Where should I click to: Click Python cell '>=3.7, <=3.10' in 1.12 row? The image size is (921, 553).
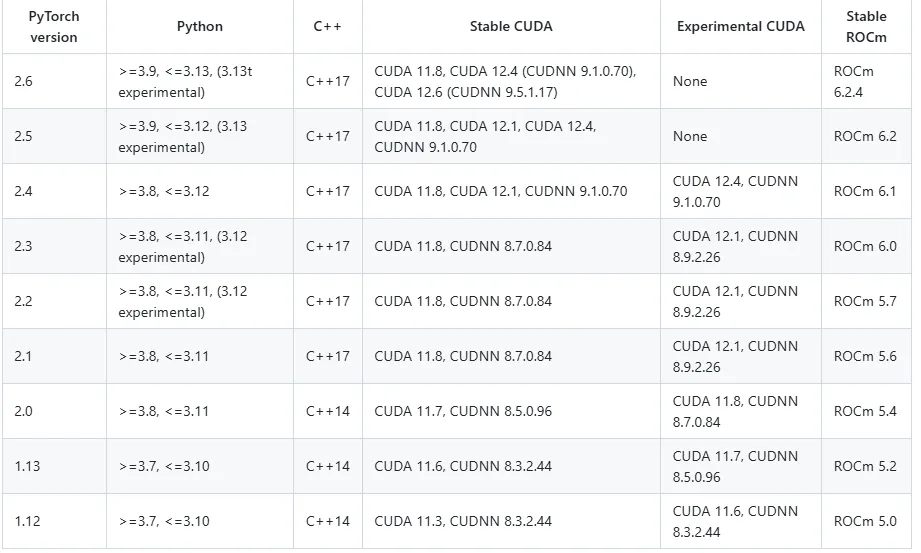click(x=200, y=521)
